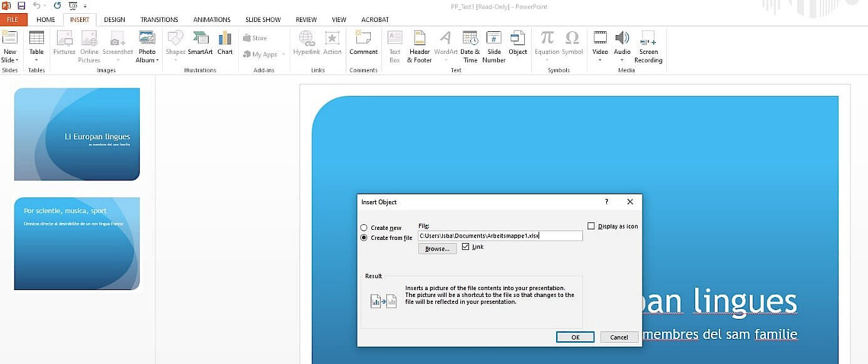Image resolution: width=868 pixels, height=364 pixels.
Task: Uncheck the Link checkbox
Action: click(467, 246)
